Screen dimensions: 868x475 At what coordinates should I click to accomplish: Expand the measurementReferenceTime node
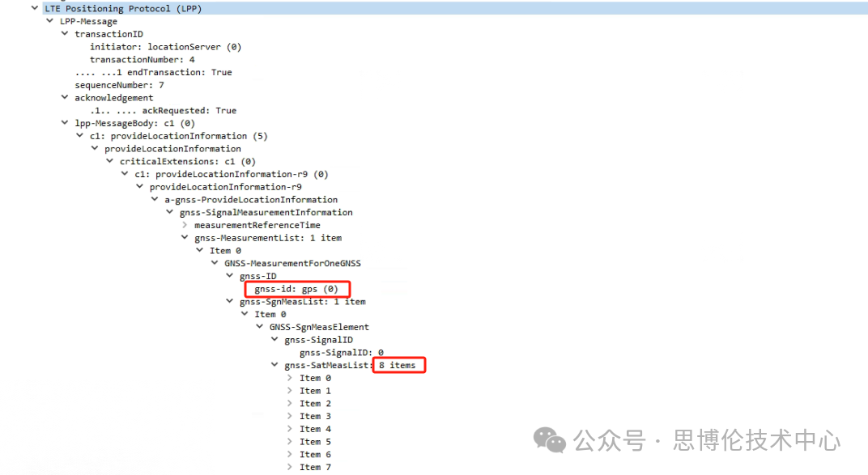click(x=185, y=225)
